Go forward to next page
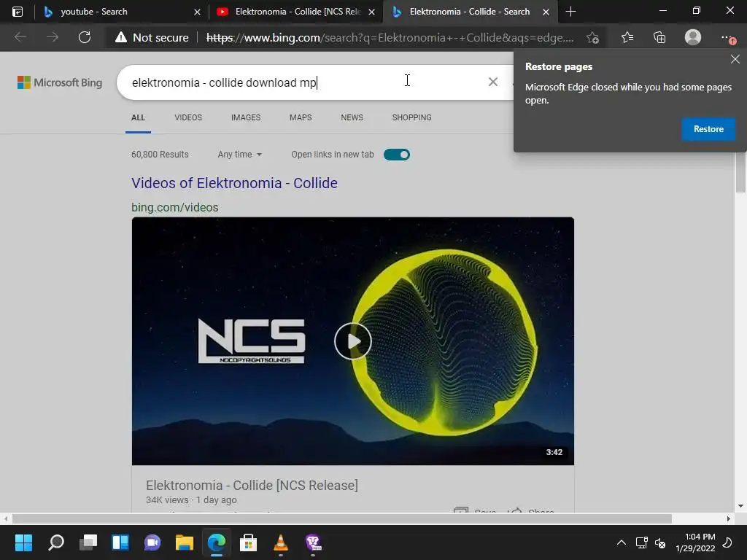Viewport: 747px width, 560px height. [x=53, y=37]
